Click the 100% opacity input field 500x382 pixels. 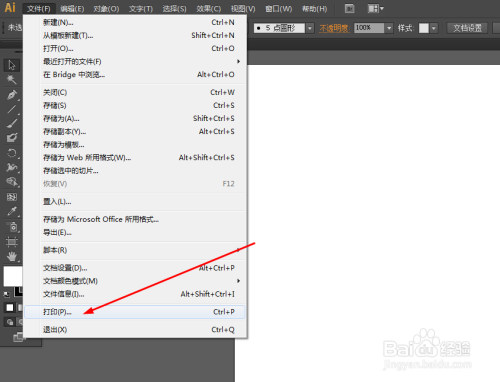click(369, 28)
